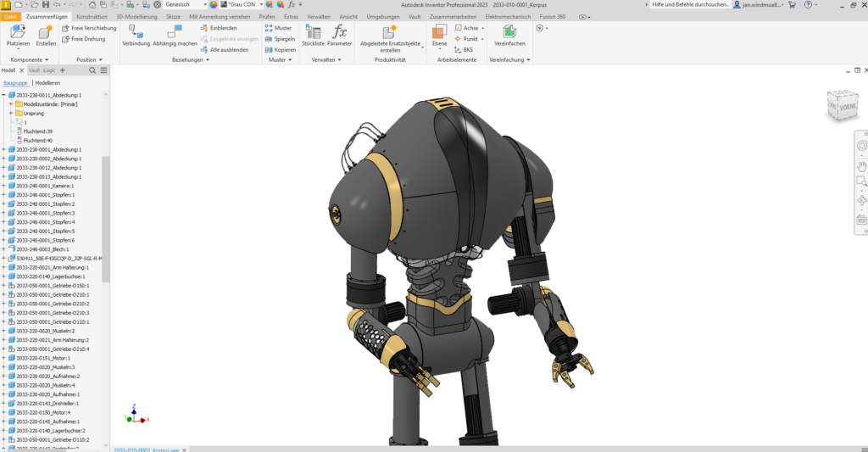The image size is (868, 452).
Task: Click Alle ausblenden in Beziehungen
Action: click(224, 50)
